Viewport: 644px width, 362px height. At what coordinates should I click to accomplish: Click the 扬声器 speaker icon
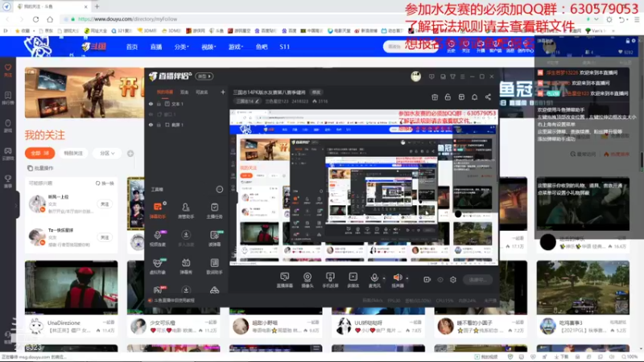(x=397, y=278)
